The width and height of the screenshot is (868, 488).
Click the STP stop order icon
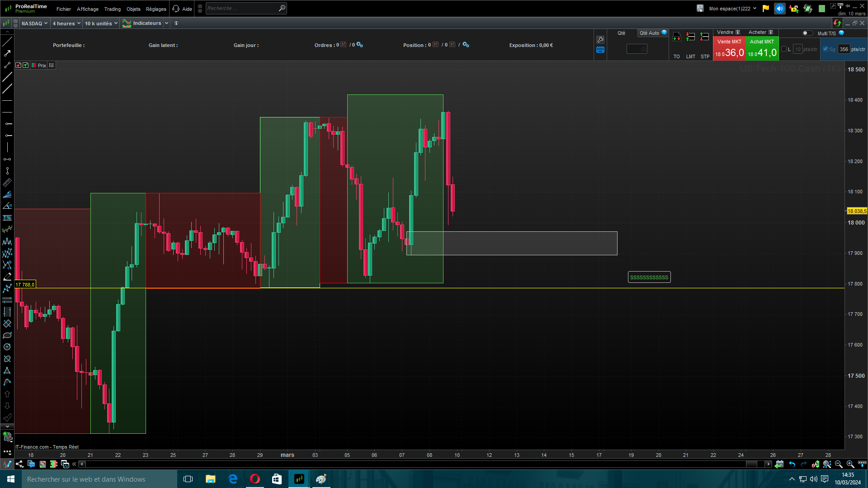click(x=704, y=37)
